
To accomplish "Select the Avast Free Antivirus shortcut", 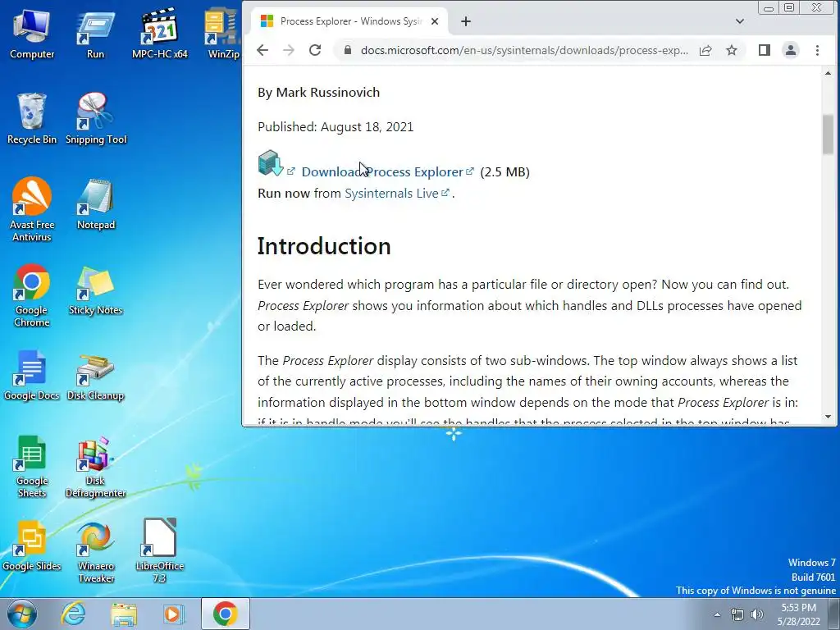I will [32, 209].
